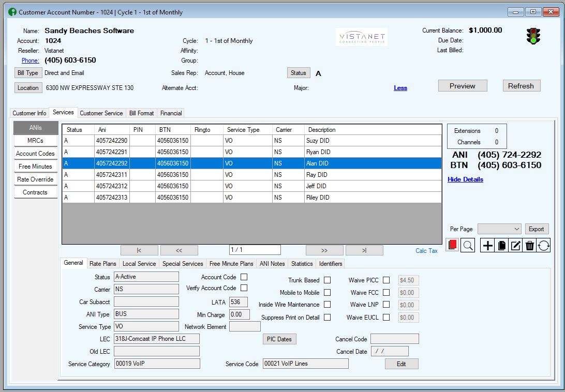The image size is (565, 392).
Task: Reload the ANI list with the circular arrows icon
Action: pos(544,246)
